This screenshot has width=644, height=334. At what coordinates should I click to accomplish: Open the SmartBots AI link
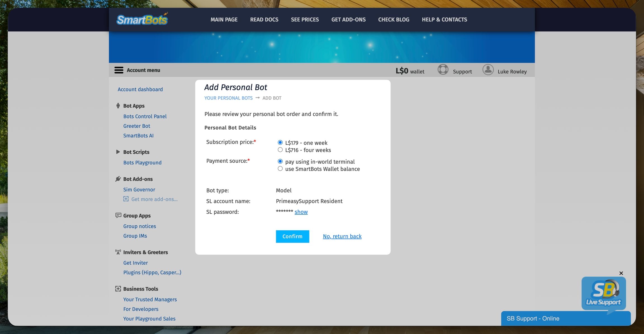point(138,135)
